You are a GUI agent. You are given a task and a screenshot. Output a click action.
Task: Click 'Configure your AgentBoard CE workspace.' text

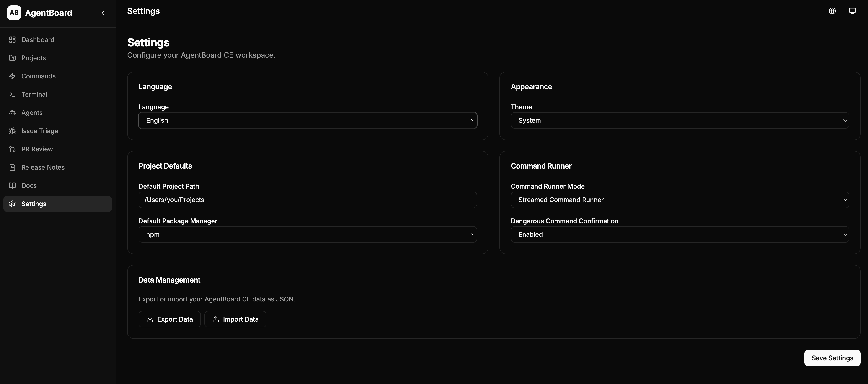click(x=201, y=55)
